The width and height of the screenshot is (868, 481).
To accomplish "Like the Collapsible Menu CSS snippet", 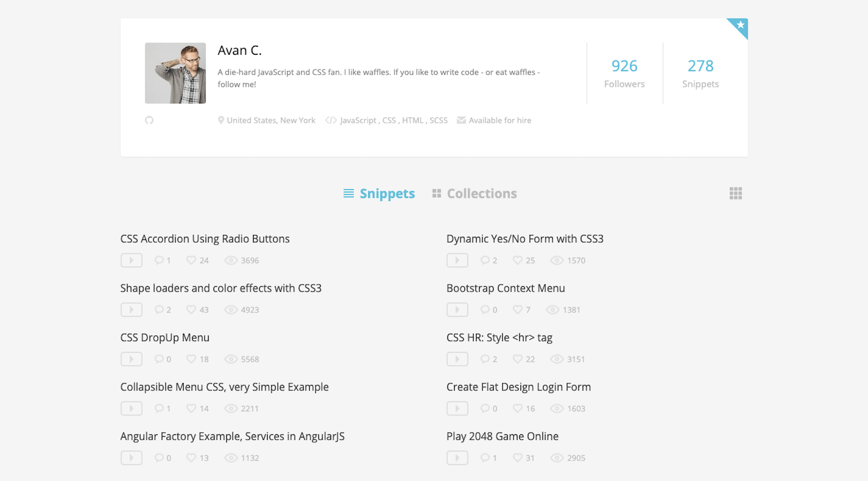I will click(x=191, y=408).
